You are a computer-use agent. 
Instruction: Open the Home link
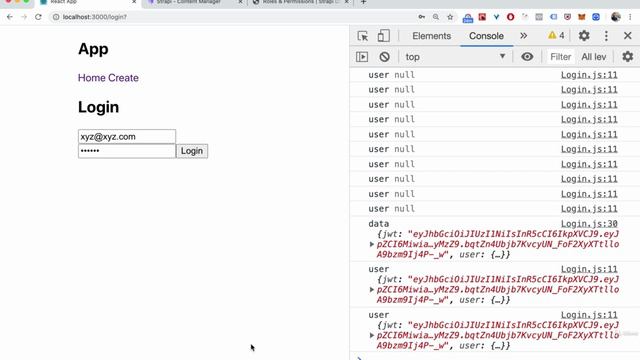[x=92, y=78]
